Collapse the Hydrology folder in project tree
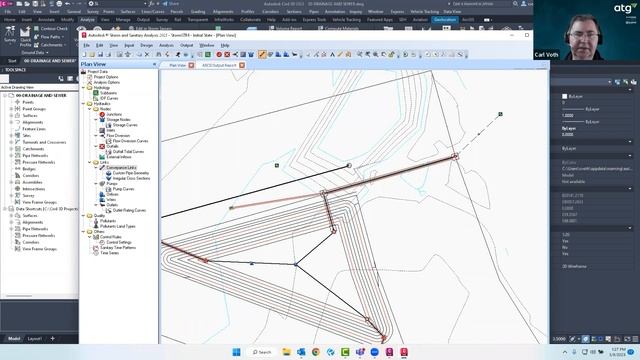The image size is (640, 360). click(84, 88)
